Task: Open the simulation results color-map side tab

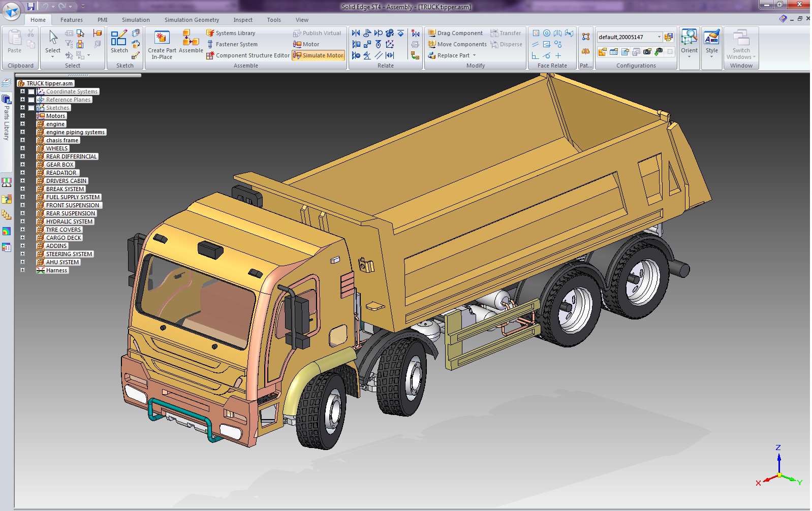Action: [x=7, y=231]
